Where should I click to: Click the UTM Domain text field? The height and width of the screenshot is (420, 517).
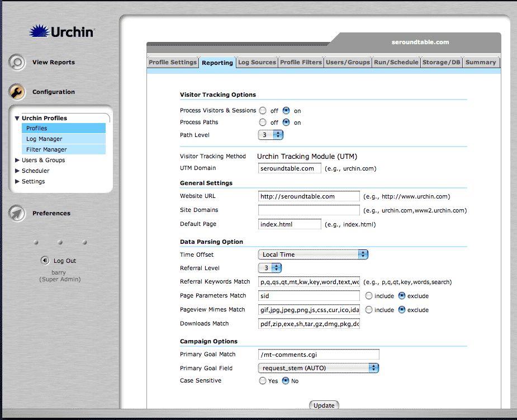(290, 168)
